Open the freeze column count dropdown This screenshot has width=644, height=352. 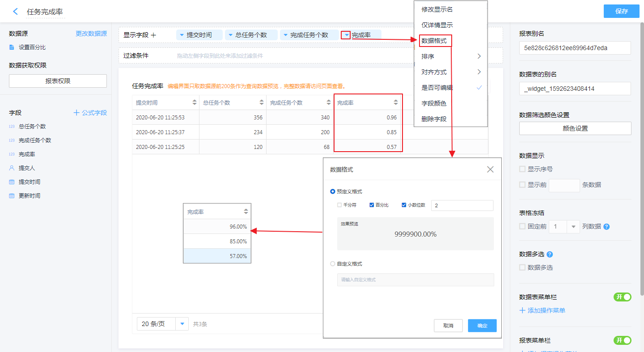pos(573,227)
